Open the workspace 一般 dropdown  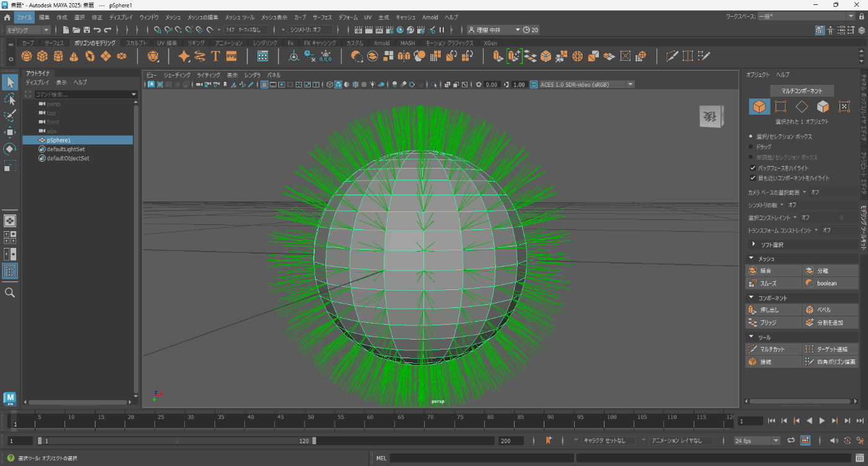[x=805, y=16]
